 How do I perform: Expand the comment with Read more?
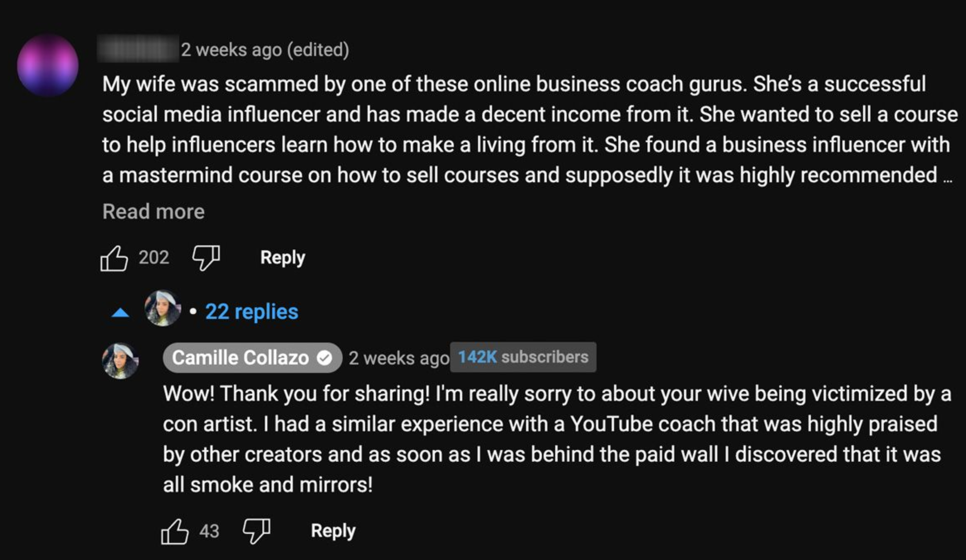tap(154, 212)
